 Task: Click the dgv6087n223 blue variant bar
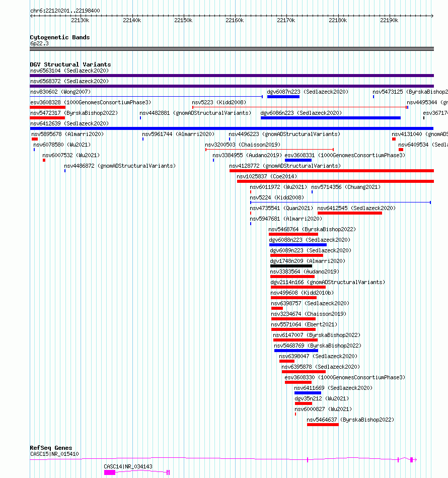[x=283, y=97]
